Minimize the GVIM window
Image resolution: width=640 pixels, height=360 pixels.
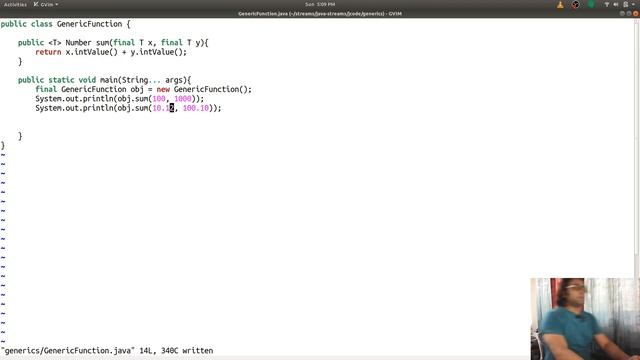[x=622, y=13]
